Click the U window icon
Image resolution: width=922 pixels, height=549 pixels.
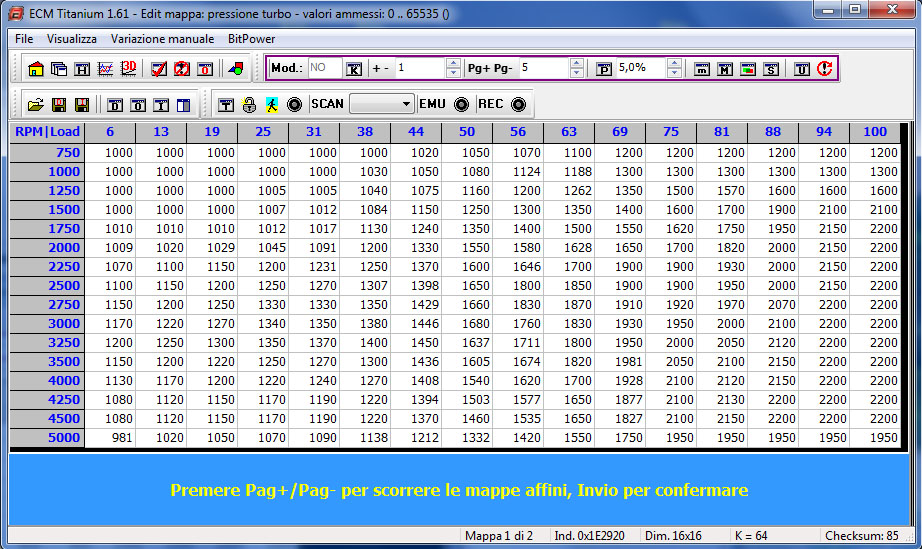[802, 69]
